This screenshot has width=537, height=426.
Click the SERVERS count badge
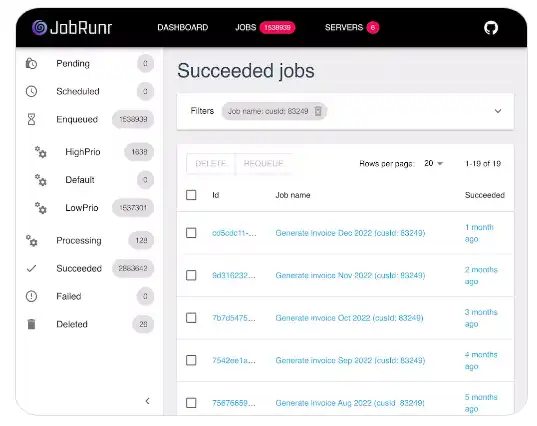373,27
